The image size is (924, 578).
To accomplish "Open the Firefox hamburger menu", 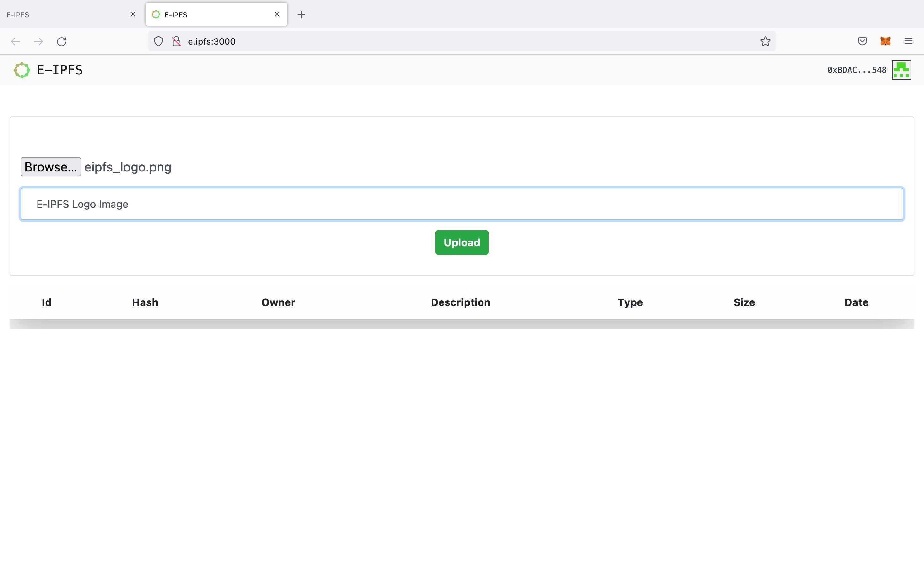I will [908, 41].
